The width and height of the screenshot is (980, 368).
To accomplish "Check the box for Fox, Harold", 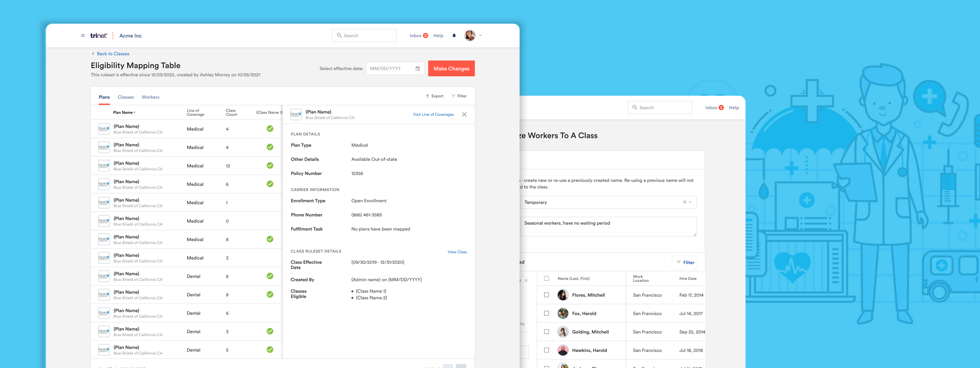I will pos(546,314).
